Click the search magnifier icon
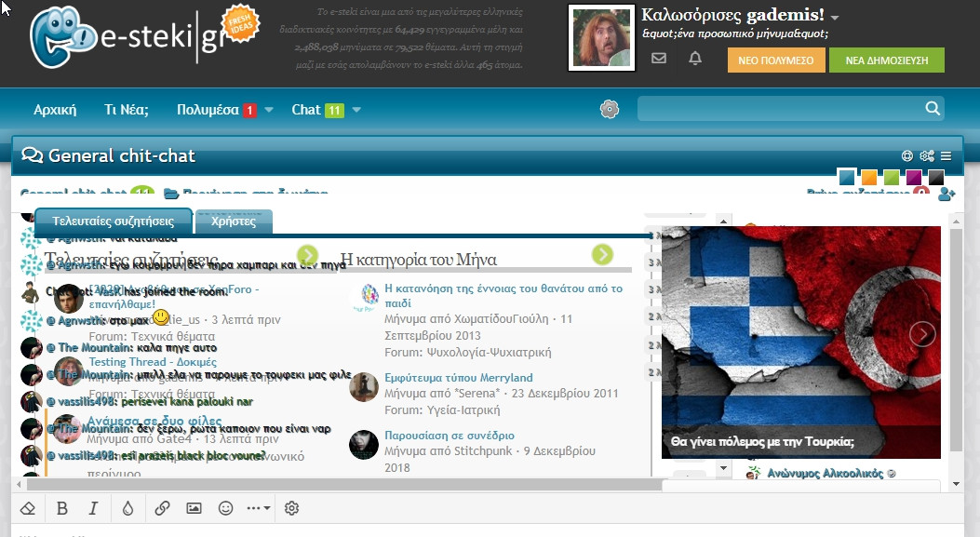 click(933, 108)
